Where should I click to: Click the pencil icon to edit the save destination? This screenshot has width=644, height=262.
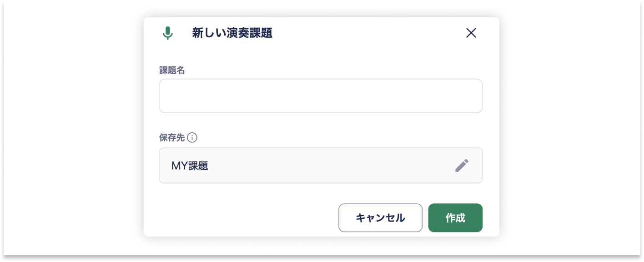pos(462,166)
